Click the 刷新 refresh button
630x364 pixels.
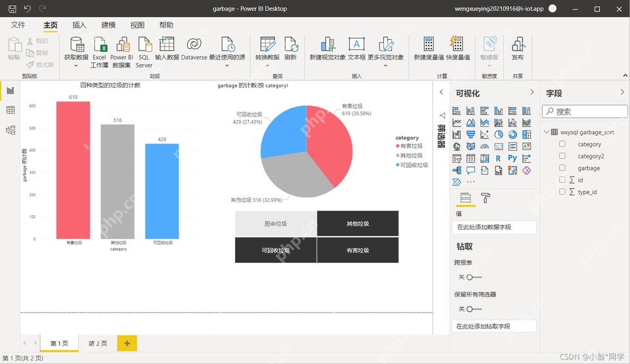click(291, 49)
